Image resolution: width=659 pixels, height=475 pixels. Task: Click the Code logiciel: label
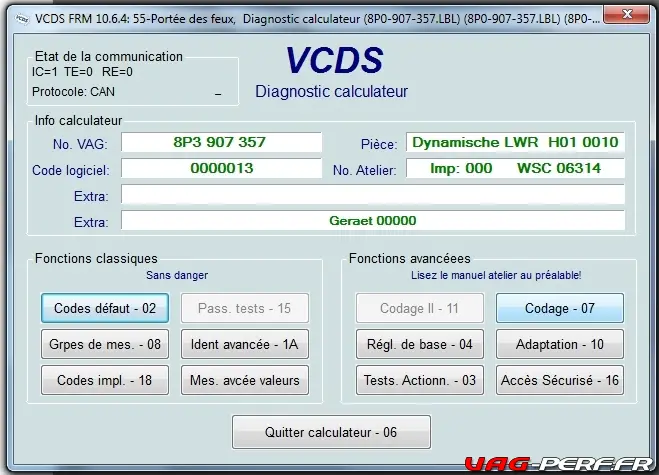coord(71,170)
